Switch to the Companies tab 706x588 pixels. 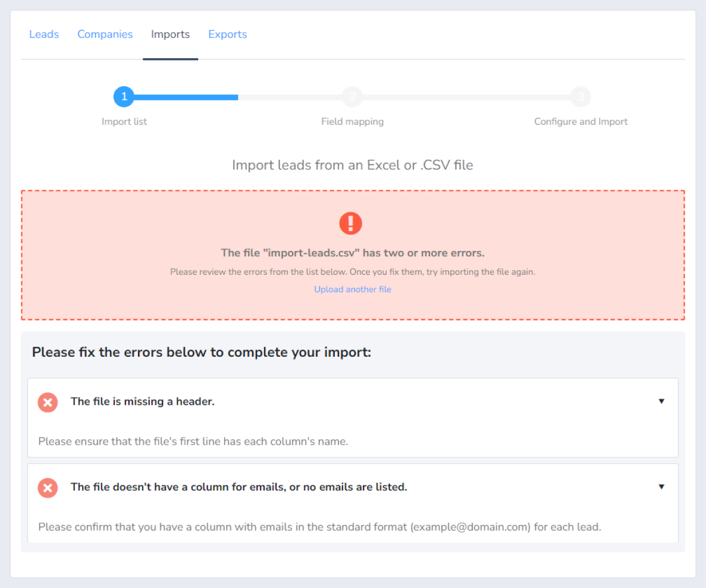pos(105,34)
